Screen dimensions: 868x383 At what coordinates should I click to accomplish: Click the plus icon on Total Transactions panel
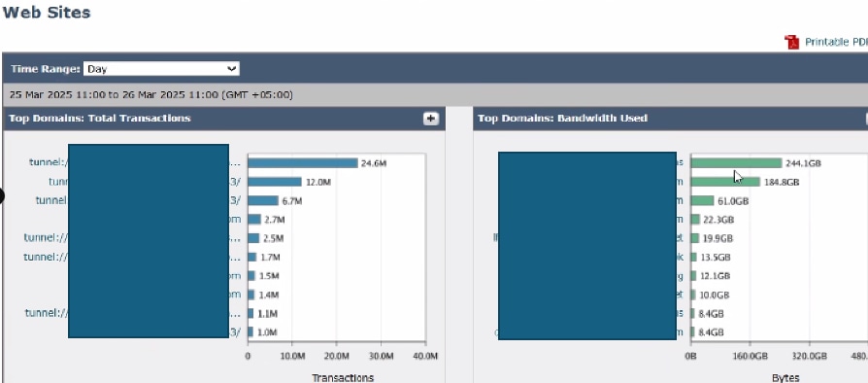pos(431,118)
